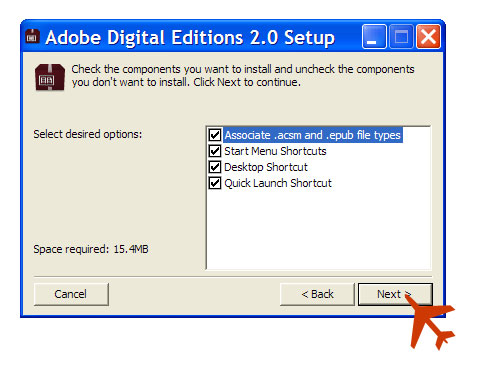Highlight the Desktop Shortcut list item text
The width and height of the screenshot is (496, 373).
coord(266,167)
